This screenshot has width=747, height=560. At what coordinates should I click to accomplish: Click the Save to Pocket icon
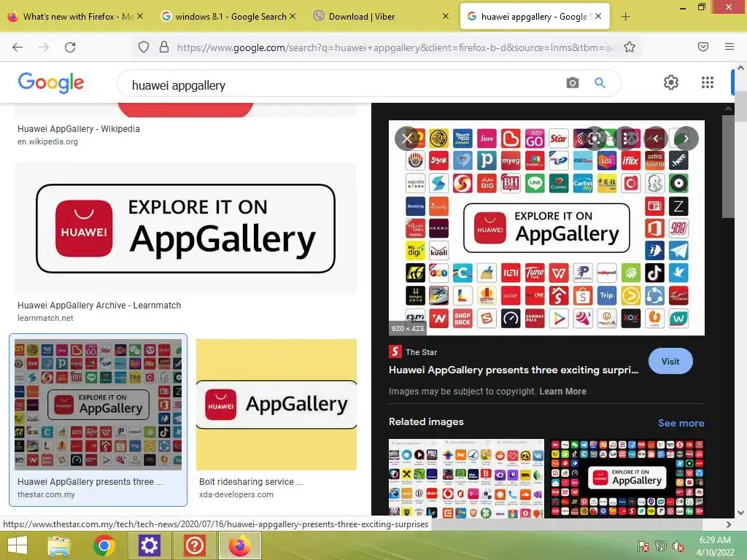click(703, 47)
